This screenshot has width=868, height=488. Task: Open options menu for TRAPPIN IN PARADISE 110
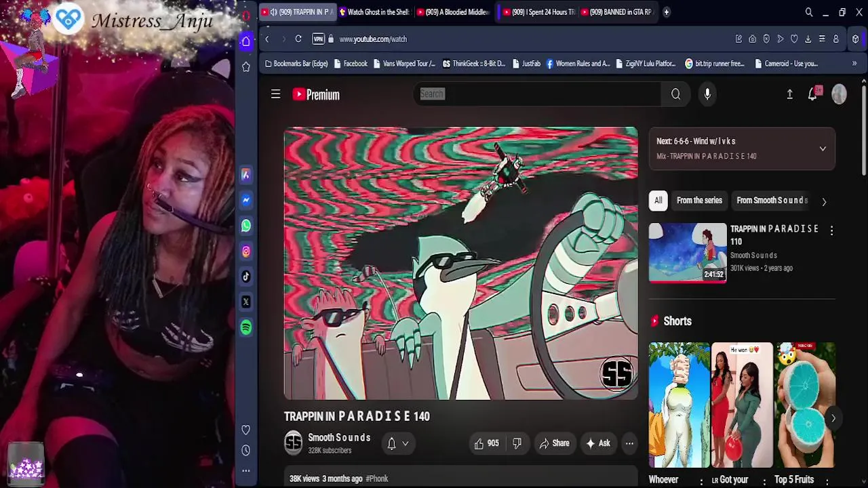(x=832, y=230)
